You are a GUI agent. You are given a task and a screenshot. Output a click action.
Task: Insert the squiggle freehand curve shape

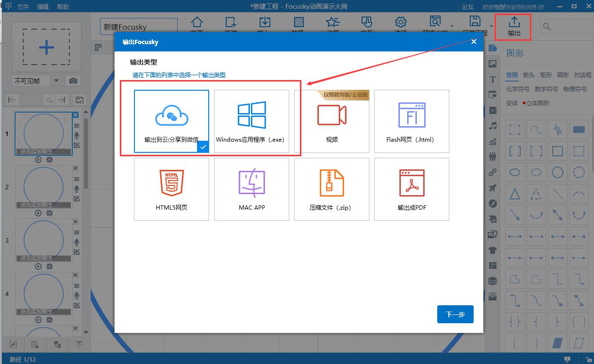coord(558,130)
